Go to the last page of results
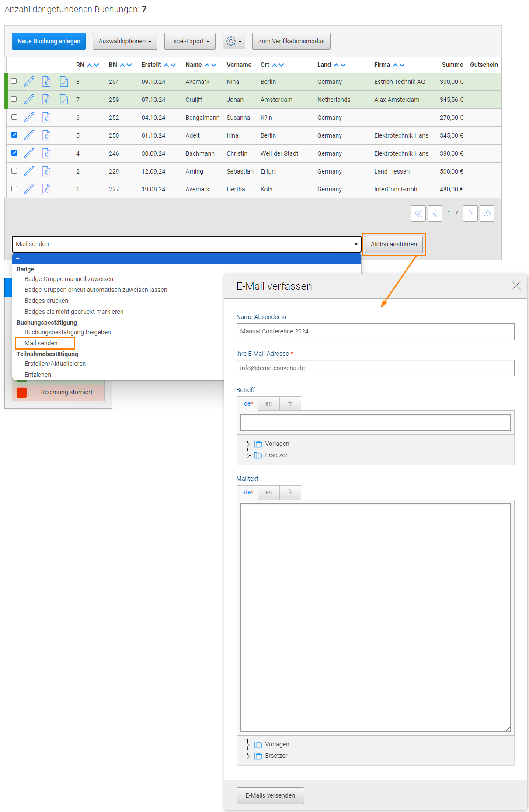Image resolution: width=529 pixels, height=812 pixels. (487, 213)
